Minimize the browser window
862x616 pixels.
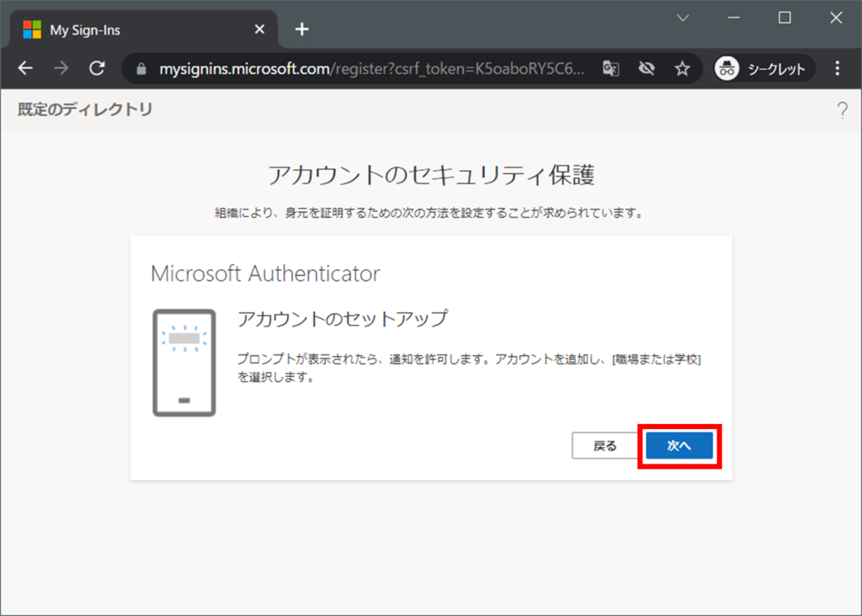click(x=734, y=18)
